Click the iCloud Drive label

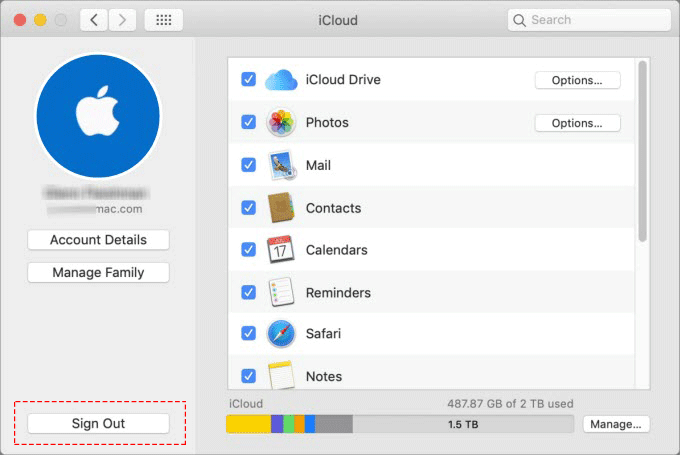coord(343,80)
